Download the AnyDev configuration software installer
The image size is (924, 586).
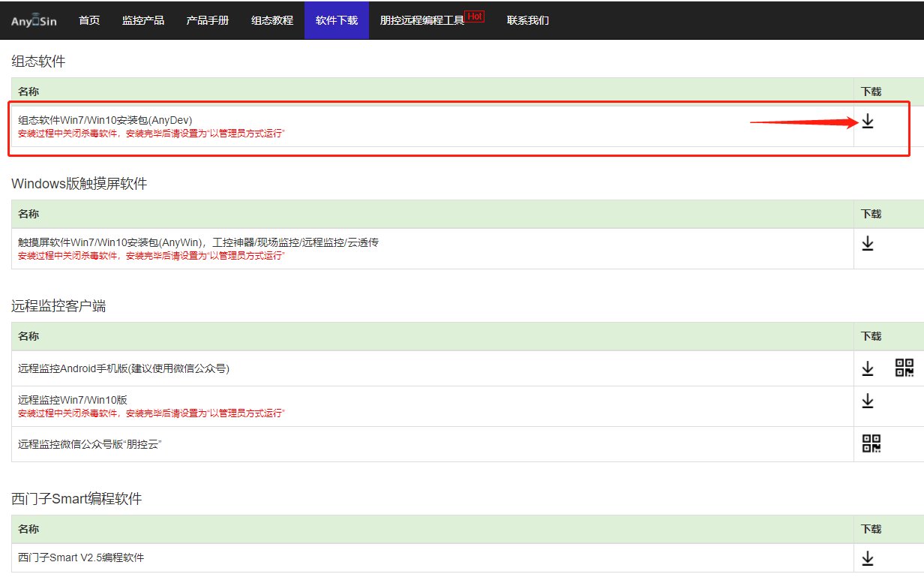tap(867, 122)
